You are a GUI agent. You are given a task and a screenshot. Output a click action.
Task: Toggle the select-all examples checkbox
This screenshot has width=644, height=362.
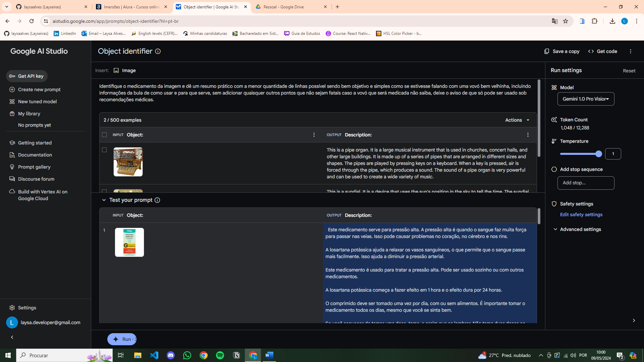click(x=104, y=135)
